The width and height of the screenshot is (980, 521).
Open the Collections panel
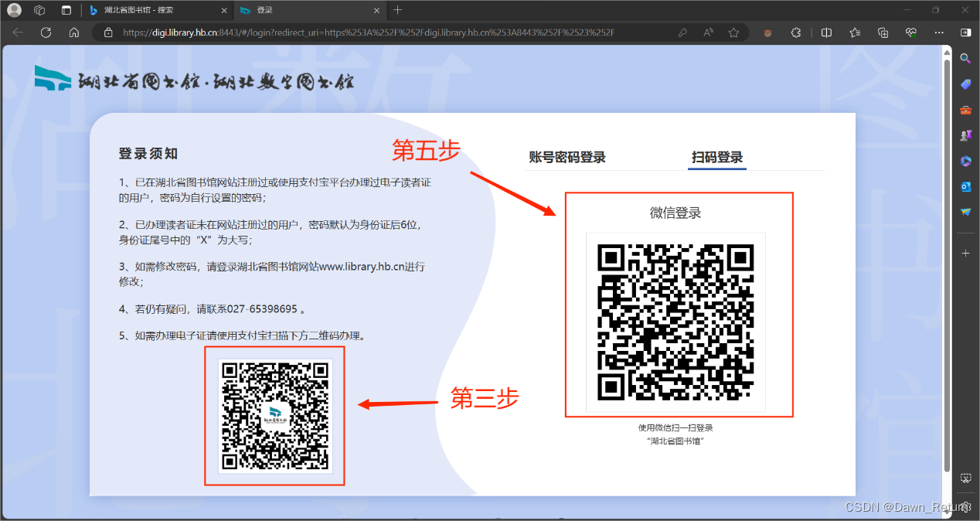pos(883,32)
